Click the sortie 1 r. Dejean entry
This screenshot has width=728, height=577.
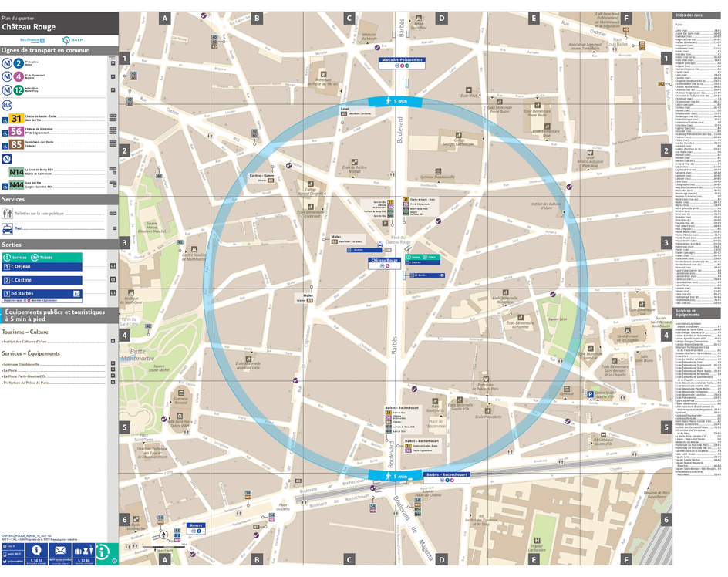point(23,265)
